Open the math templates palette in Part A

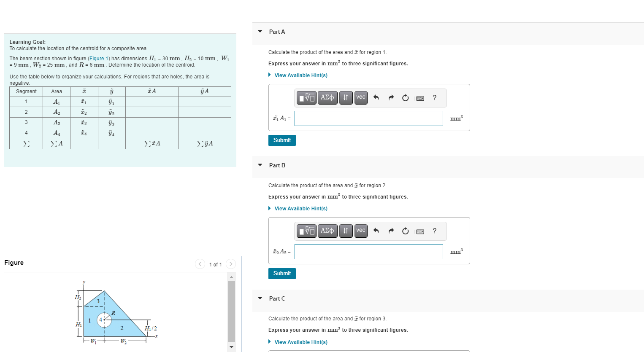[306, 97]
